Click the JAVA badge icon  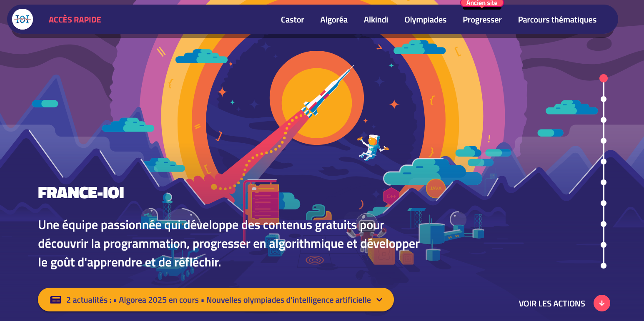point(436,189)
